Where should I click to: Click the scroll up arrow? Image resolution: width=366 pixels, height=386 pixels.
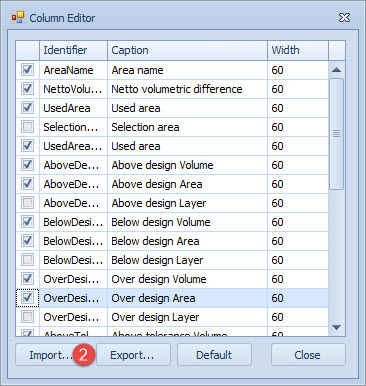pyautogui.click(x=337, y=70)
